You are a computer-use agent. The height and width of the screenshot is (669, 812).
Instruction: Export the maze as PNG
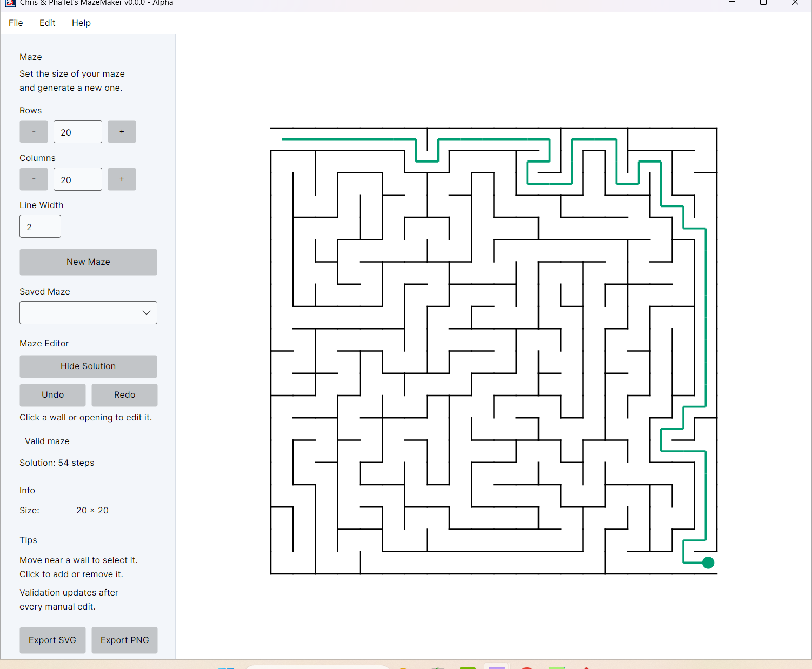(x=124, y=640)
